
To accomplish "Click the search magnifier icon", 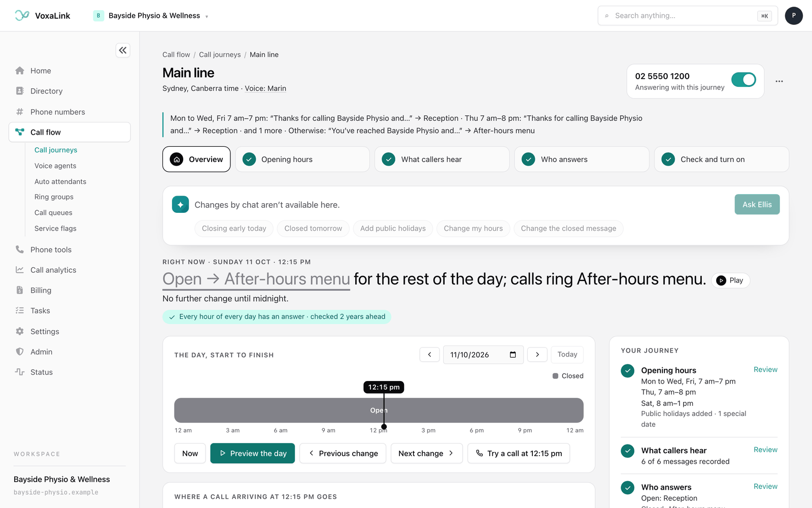I will pos(607,16).
